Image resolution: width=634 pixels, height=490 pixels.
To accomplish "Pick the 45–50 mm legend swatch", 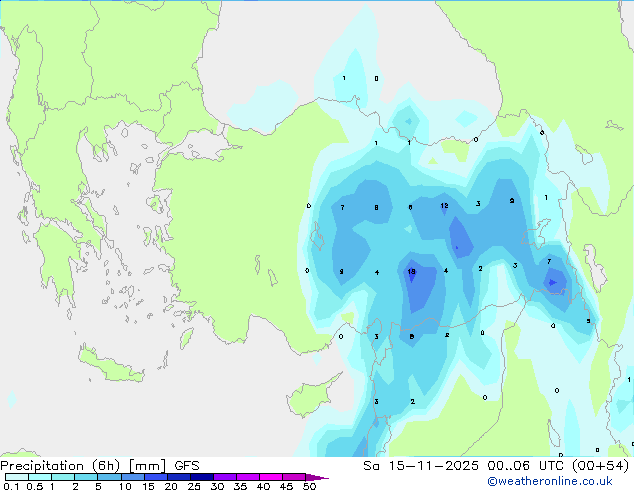I will click(x=294, y=477).
